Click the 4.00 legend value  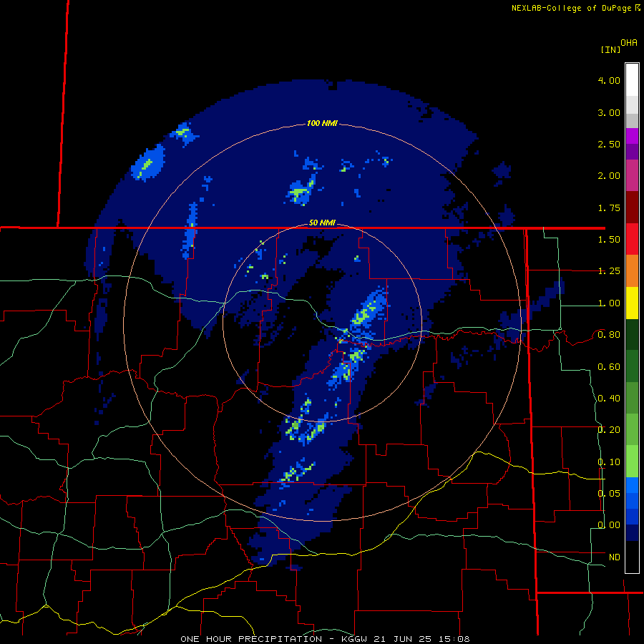[609, 80]
